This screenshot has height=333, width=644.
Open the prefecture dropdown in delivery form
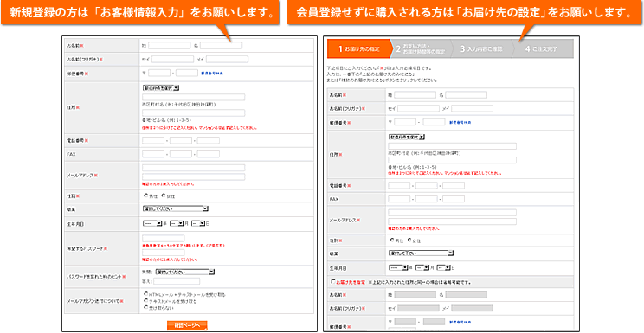point(407,138)
